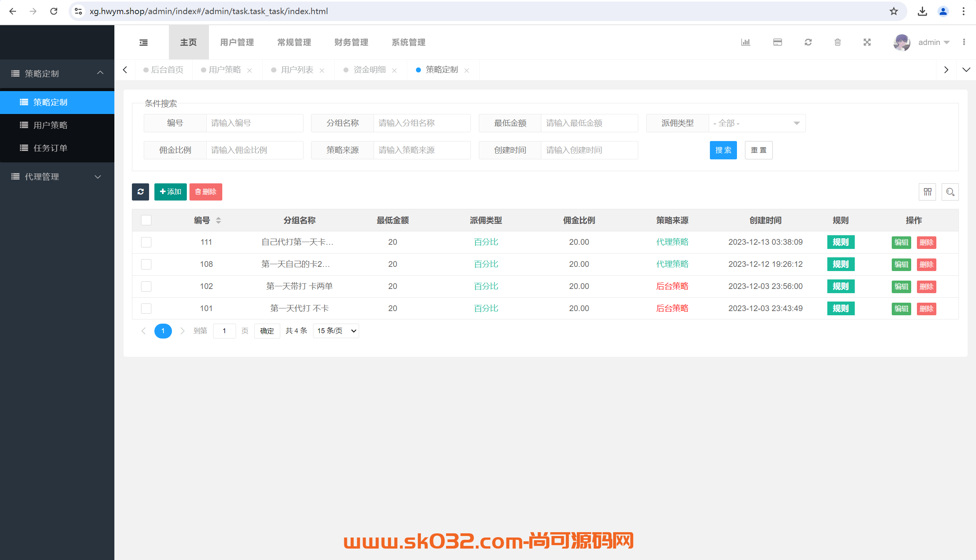Image resolution: width=976 pixels, height=560 pixels.
Task: Switch to the 财务管理 top menu
Action: [x=351, y=42]
